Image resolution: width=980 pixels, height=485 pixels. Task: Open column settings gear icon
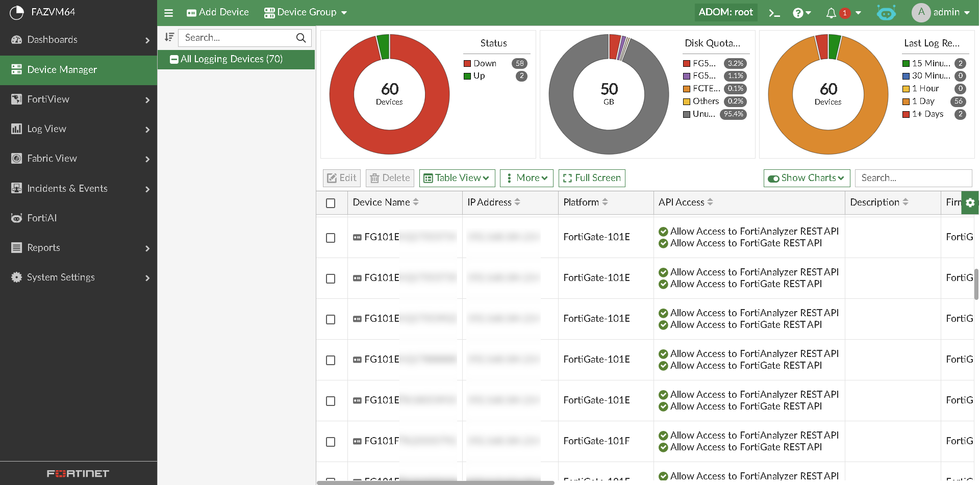[x=970, y=202]
